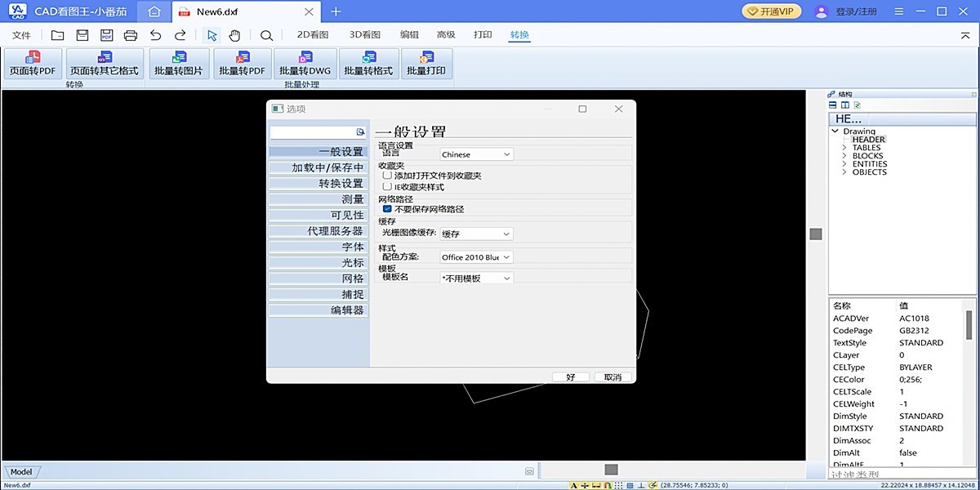Click 批量转DWG button
The height and width of the screenshot is (490, 980).
304,64
